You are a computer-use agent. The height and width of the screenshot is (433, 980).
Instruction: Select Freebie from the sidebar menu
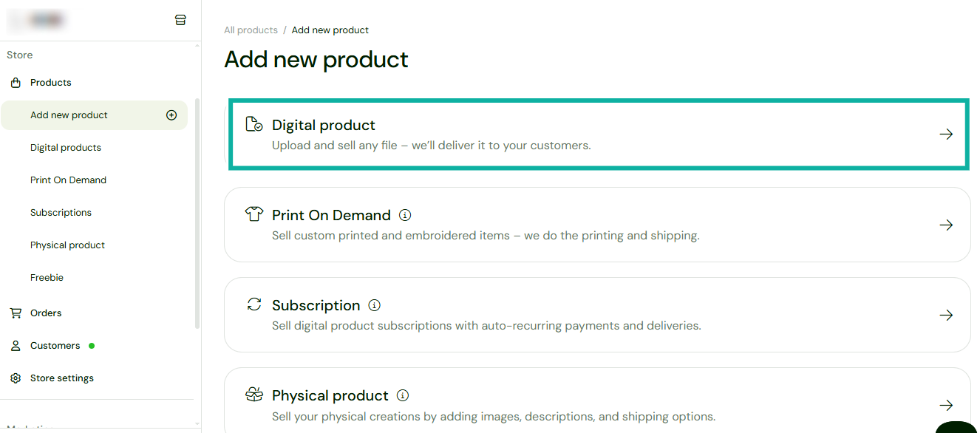tap(47, 277)
